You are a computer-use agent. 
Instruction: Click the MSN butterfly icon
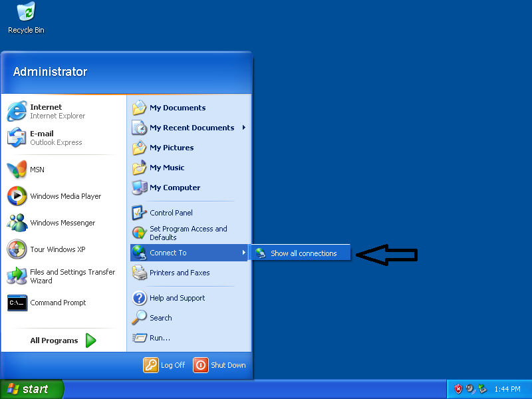(17, 170)
